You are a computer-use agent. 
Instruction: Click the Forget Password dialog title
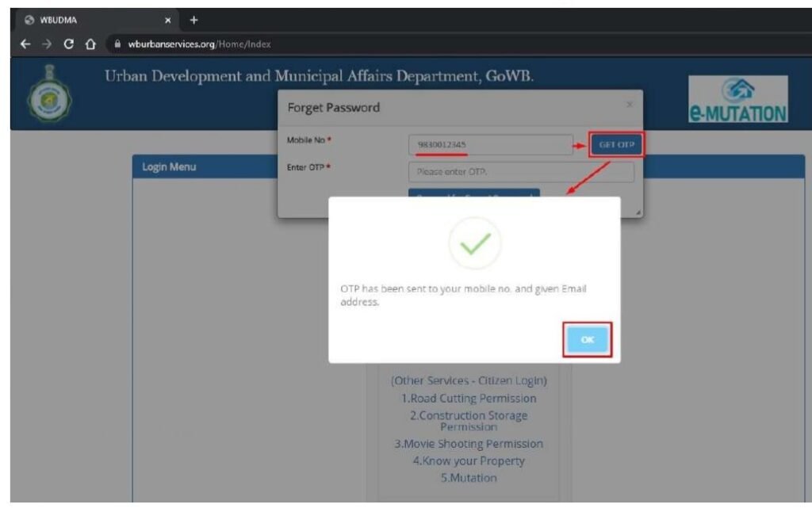(334, 108)
